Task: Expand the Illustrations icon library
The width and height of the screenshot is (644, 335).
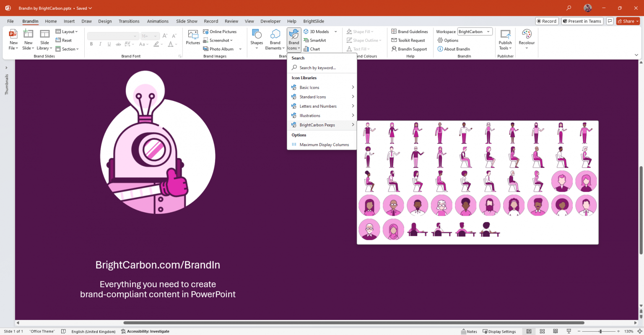Action: point(310,115)
